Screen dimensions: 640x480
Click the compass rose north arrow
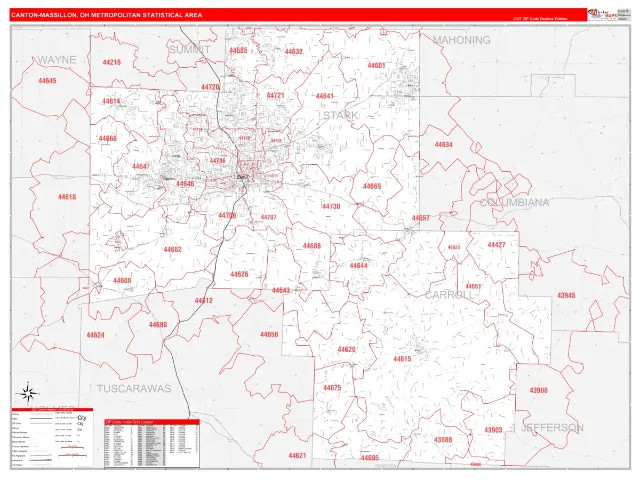coord(28,393)
